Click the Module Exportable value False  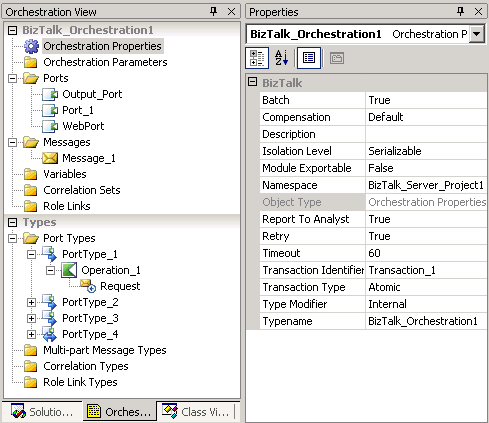[x=426, y=168]
